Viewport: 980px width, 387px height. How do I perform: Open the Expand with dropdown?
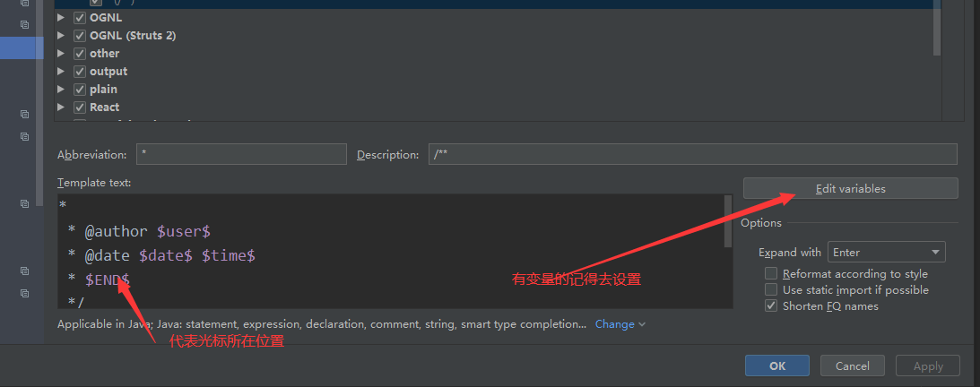(886, 253)
